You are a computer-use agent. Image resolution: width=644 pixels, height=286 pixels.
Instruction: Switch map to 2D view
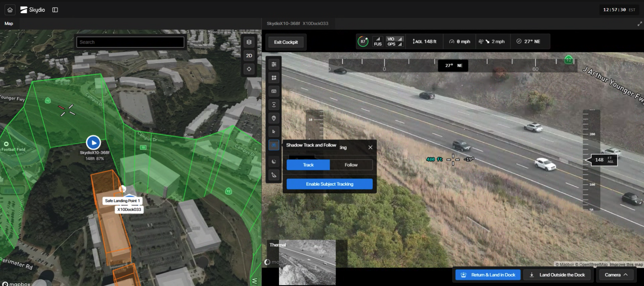[249, 56]
